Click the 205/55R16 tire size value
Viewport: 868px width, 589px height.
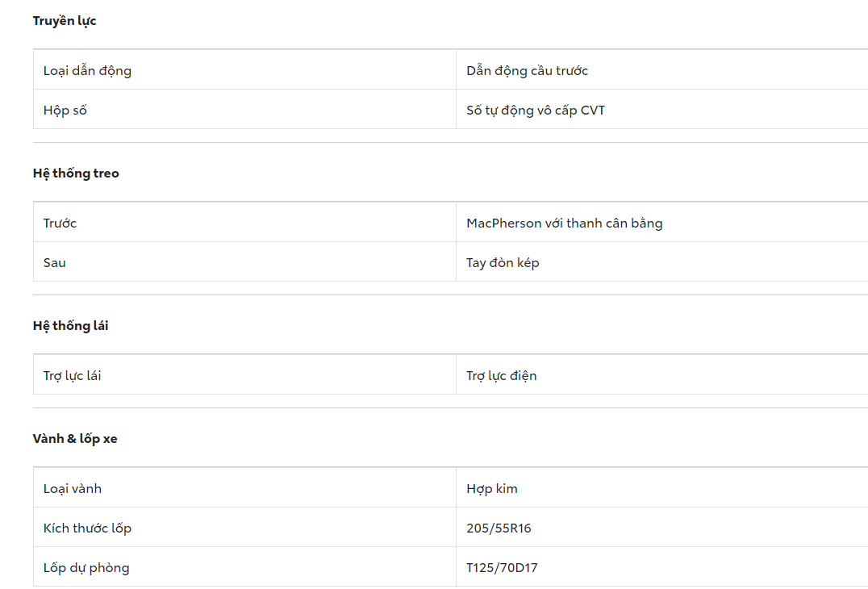click(x=499, y=528)
